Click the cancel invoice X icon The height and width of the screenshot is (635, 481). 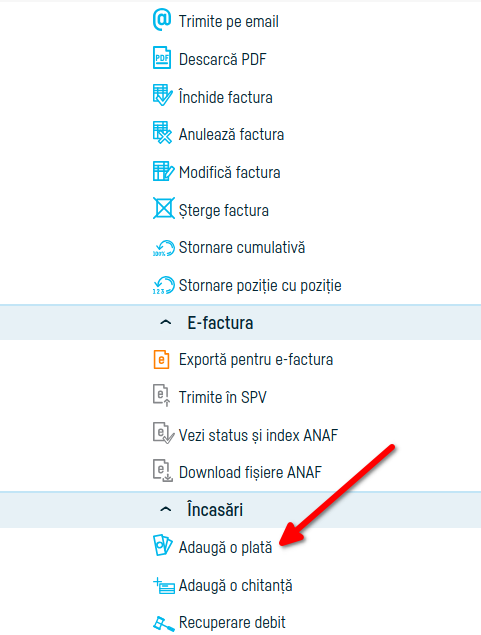163,133
